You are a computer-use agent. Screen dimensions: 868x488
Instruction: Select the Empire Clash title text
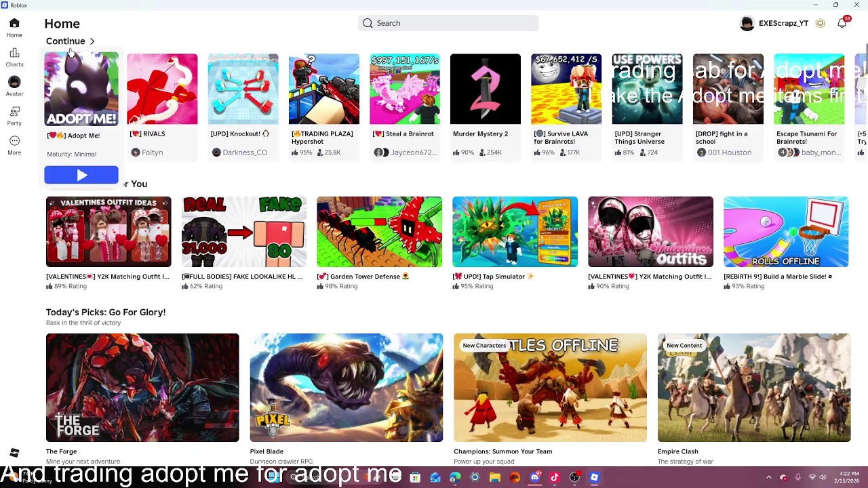[677, 451]
